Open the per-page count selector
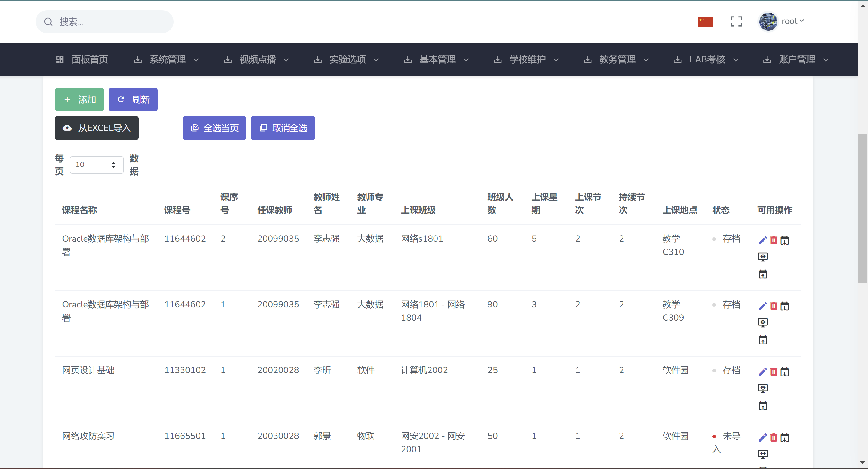Screen dimensions: 868x469 tap(96, 165)
